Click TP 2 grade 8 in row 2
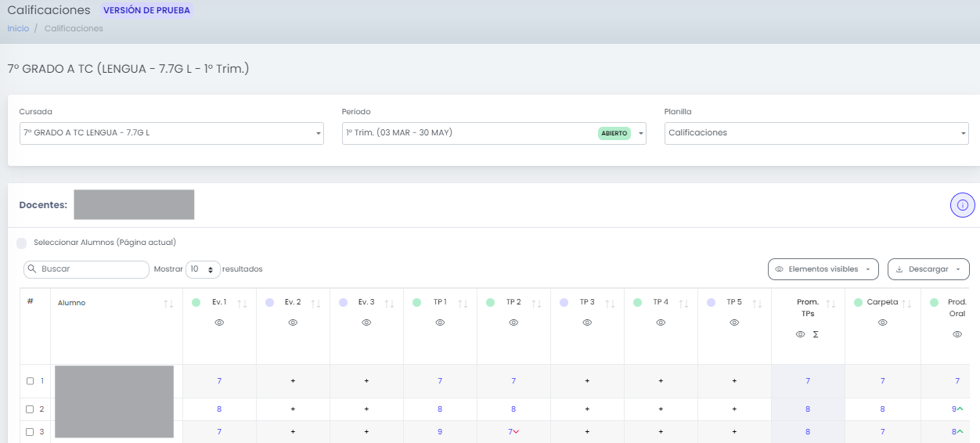Image resolution: width=980 pixels, height=443 pixels. [x=513, y=409]
